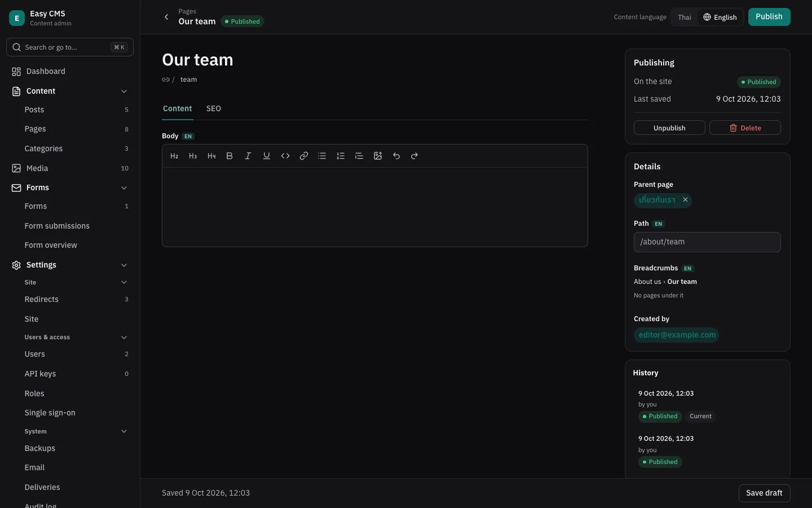812x508 pixels.
Task: Edit the team slug text
Action: (x=188, y=80)
